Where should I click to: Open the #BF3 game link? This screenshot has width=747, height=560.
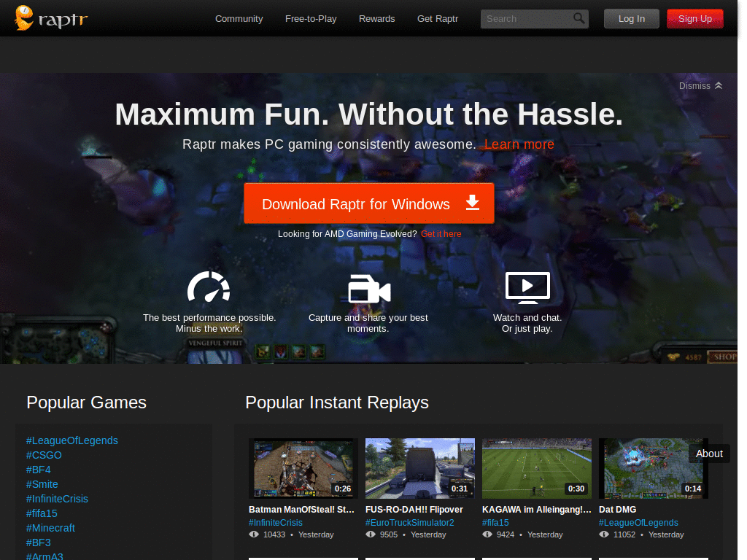click(x=38, y=542)
